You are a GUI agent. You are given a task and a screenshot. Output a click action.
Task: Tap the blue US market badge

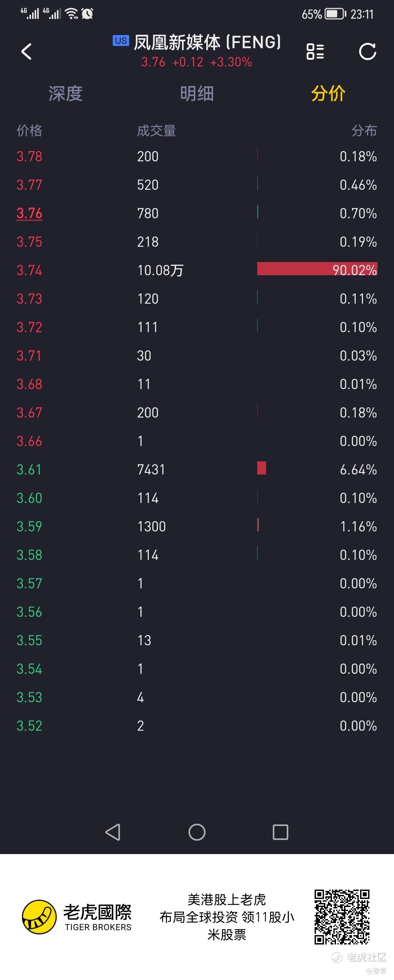(121, 41)
